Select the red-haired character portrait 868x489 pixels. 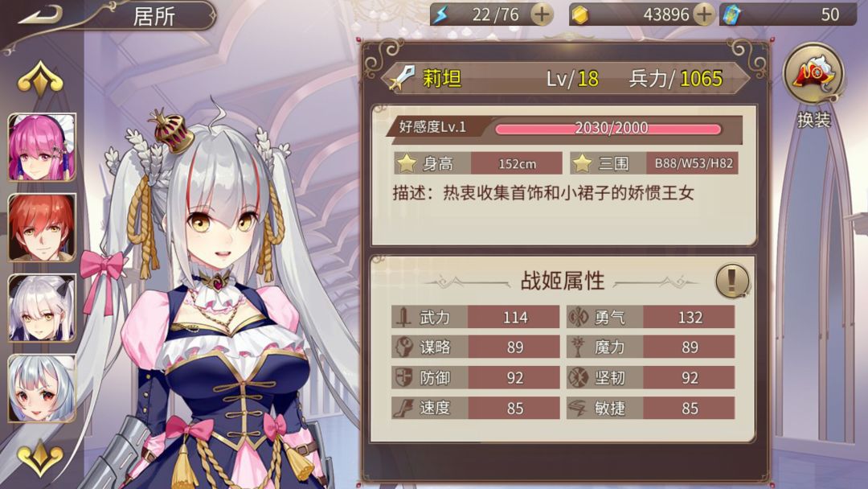click(42, 228)
